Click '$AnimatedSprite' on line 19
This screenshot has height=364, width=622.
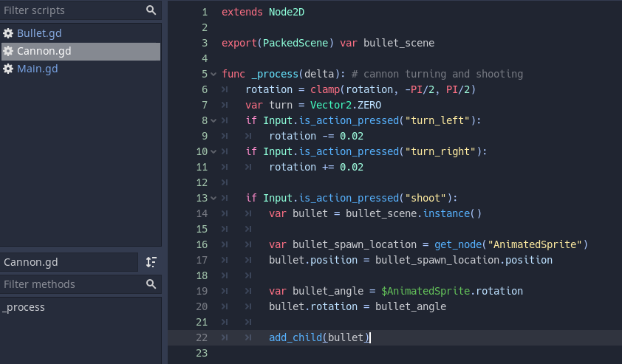click(x=426, y=291)
